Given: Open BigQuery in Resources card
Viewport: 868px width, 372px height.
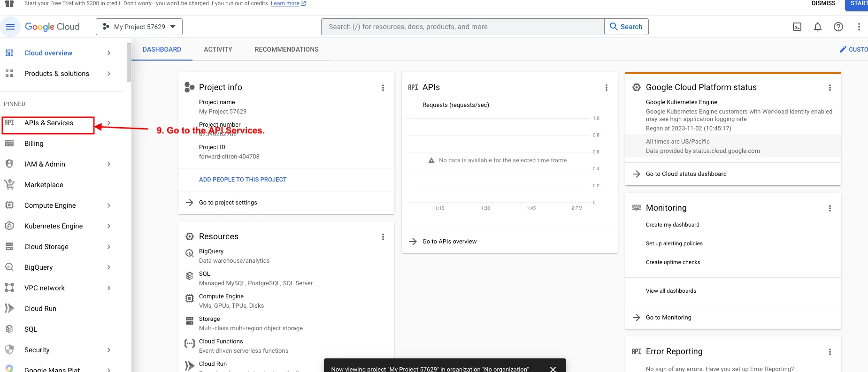Looking at the screenshot, I should tap(211, 251).
